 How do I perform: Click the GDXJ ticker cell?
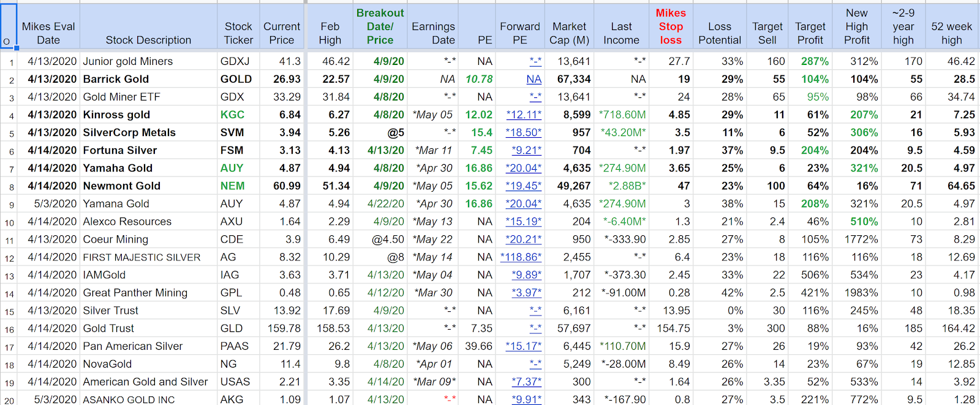[x=238, y=61]
